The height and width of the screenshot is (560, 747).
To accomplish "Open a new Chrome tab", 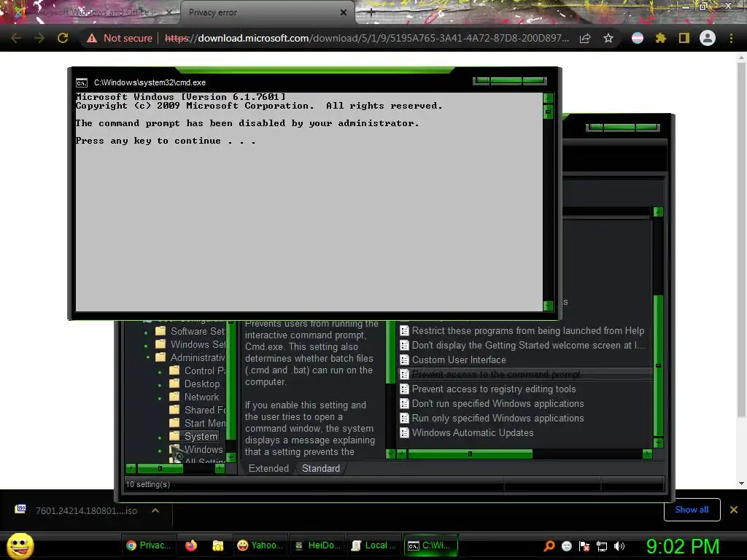I will pos(371,13).
